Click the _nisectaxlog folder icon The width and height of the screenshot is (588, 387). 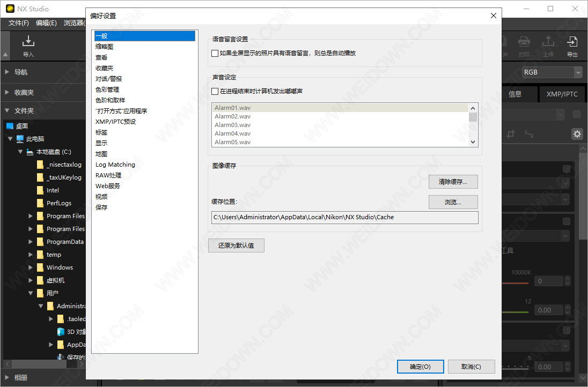coord(40,165)
